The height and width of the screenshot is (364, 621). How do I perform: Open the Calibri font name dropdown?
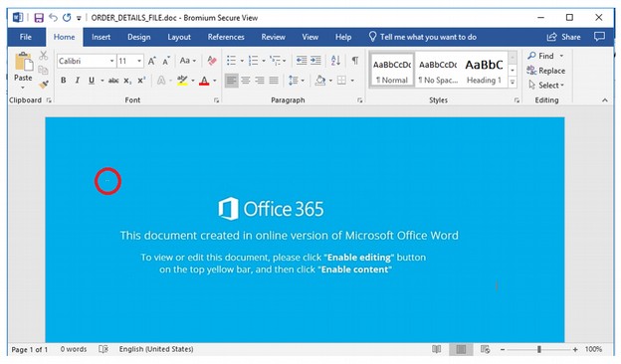tap(87, 61)
